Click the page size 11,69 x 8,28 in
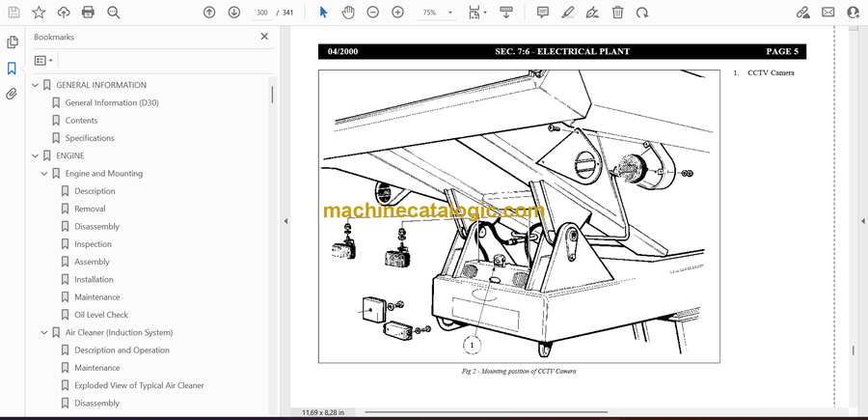 coord(323,412)
